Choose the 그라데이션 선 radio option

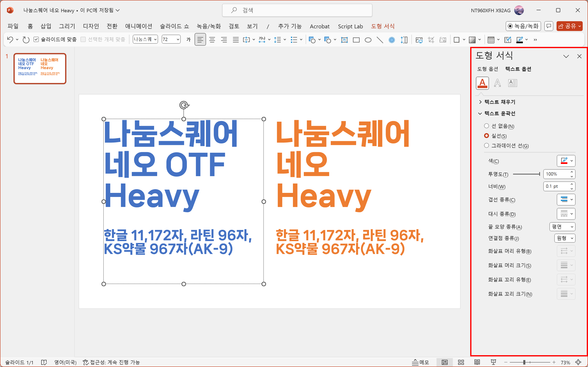point(487,145)
